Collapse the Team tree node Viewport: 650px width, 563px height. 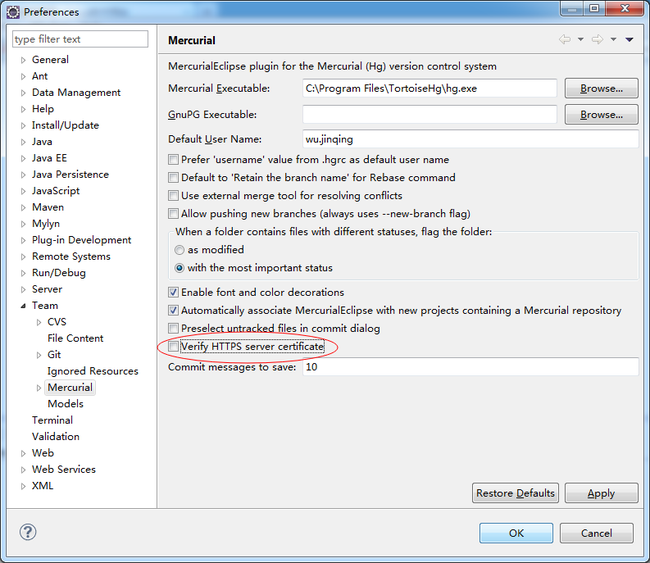click(23, 306)
